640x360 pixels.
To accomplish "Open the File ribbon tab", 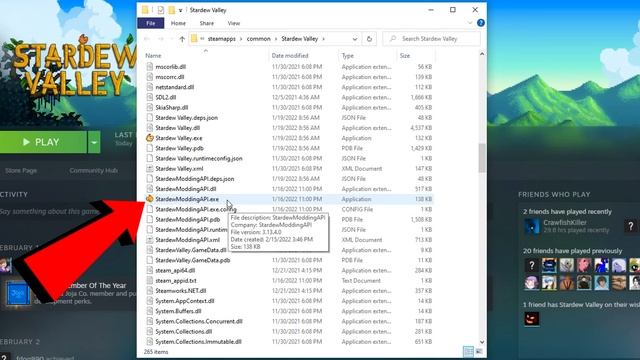I will click(151, 23).
